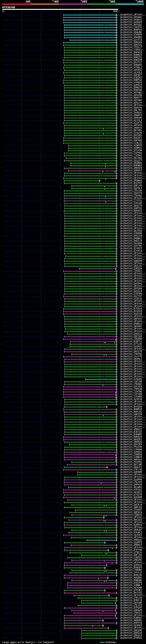The width and height of the screenshot is (146, 644).
Task: Select hit label UniRef100_C5X697
Action: (x=131, y=510)
